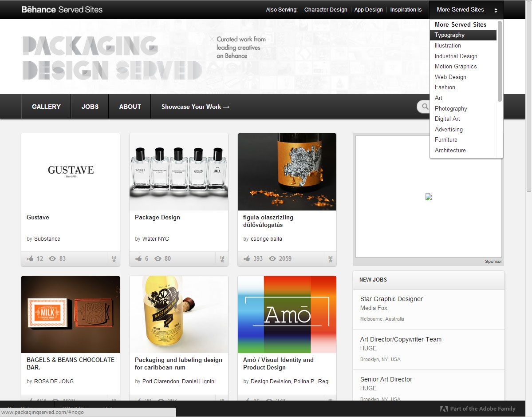Click the views eye icon on Gustave card
The height and width of the screenshot is (417, 532).
52,259
